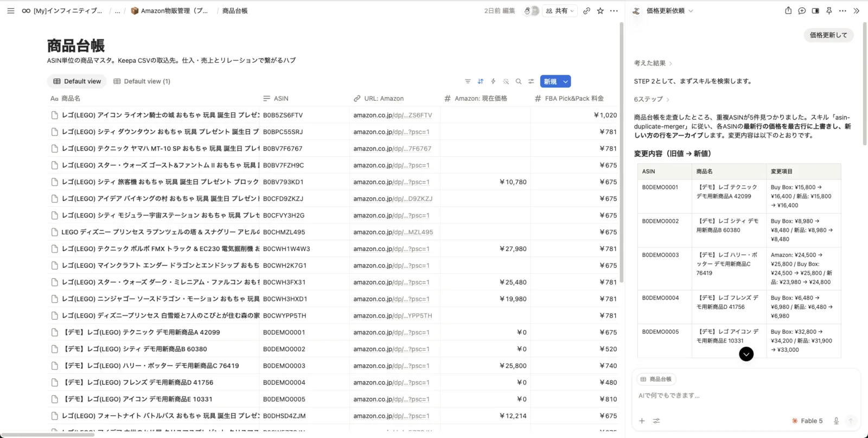This screenshot has height=438, width=868.
Task: Open database search magnifier
Action: tap(518, 81)
